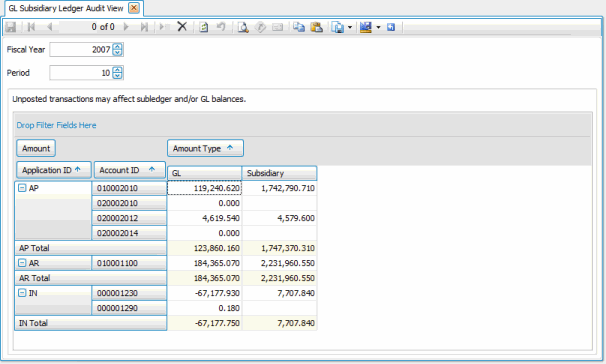Screen dimensions: 606x364
Task: Click the copy icon
Action: click(299, 27)
